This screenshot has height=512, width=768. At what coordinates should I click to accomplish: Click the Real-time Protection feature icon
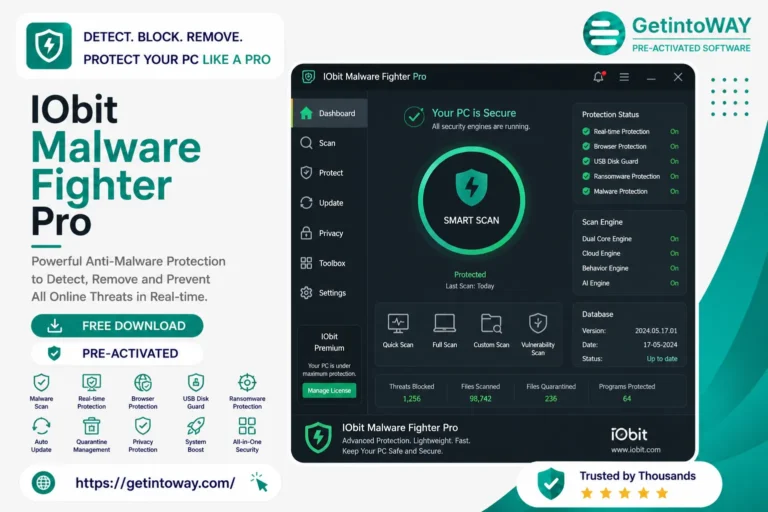92,382
